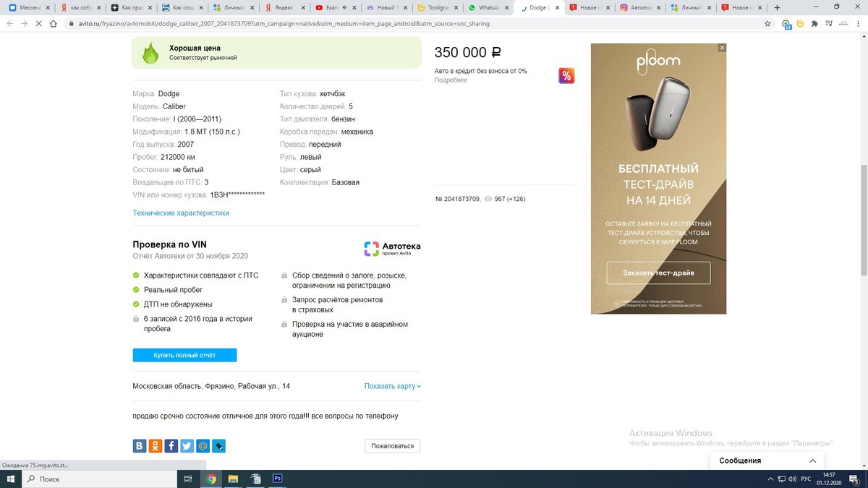Share listing on VK

(140, 446)
